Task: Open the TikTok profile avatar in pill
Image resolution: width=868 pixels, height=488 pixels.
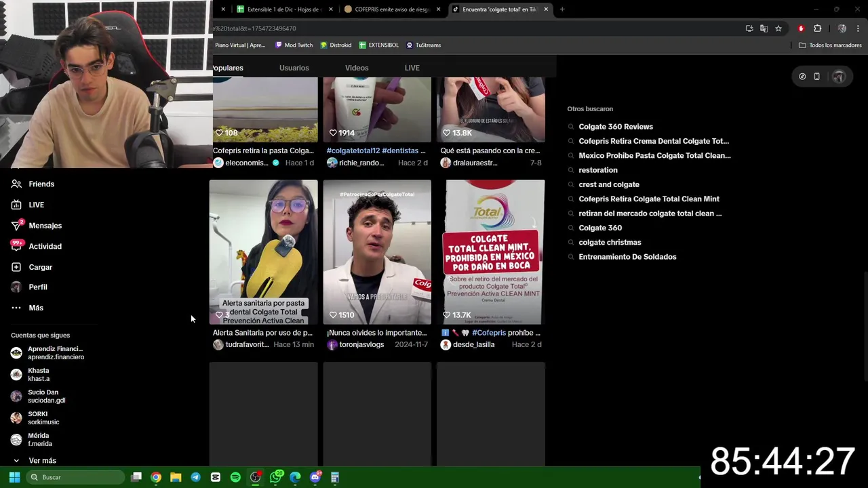Action: (x=839, y=77)
